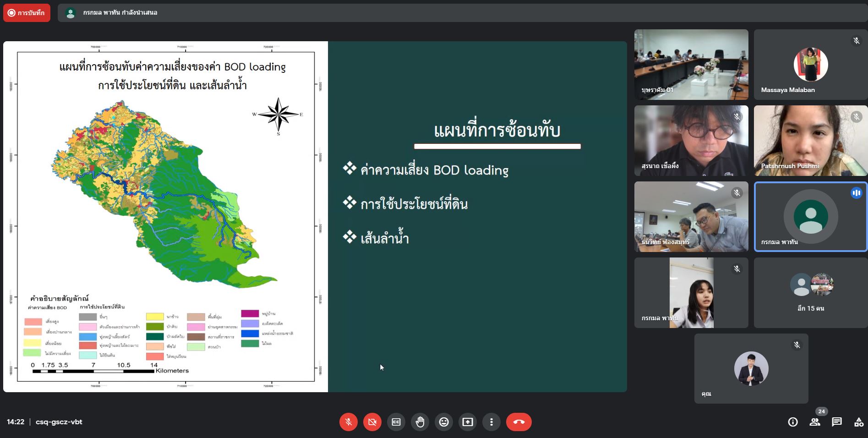Show the participants list

click(815, 422)
